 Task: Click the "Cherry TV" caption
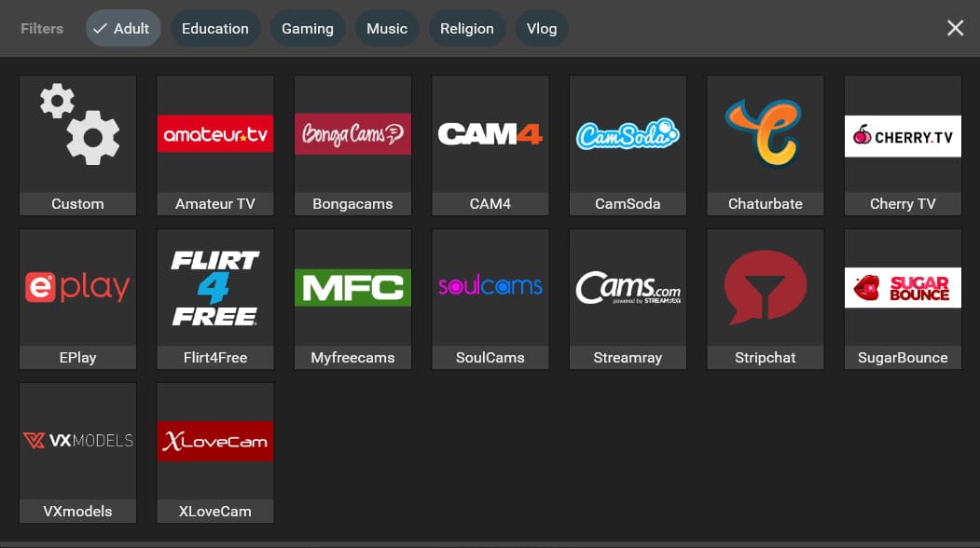pyautogui.click(x=903, y=204)
